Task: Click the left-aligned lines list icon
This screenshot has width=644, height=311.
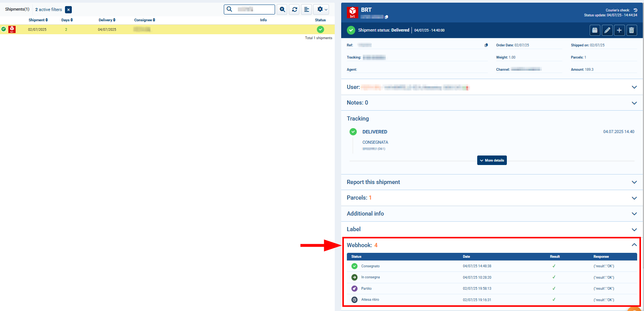Action: click(x=307, y=10)
